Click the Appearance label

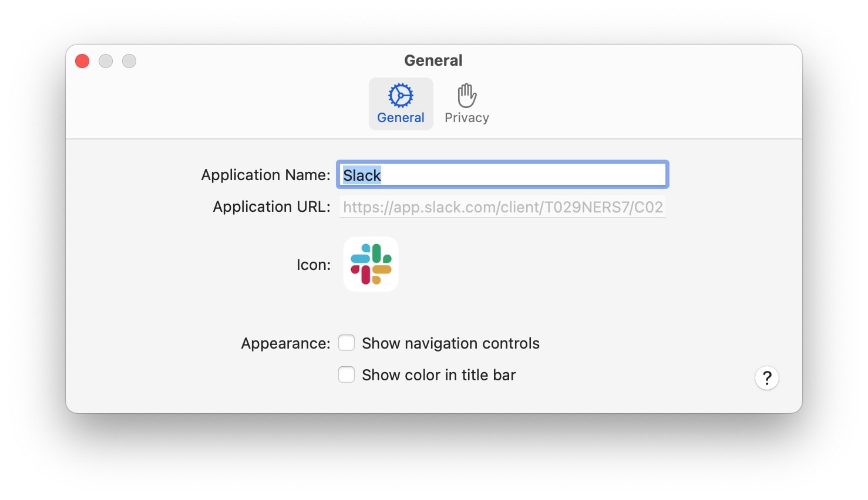(286, 343)
